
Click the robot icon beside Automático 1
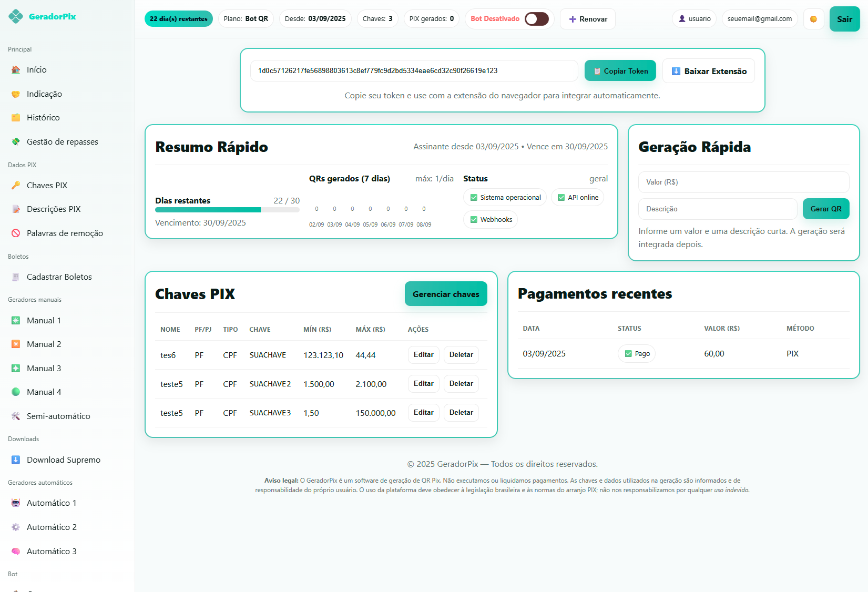(x=16, y=503)
